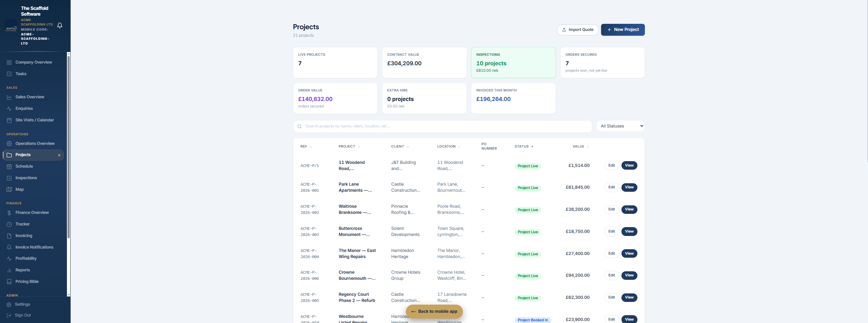
Task: Sort table by LOCATION column
Action: tap(449, 147)
